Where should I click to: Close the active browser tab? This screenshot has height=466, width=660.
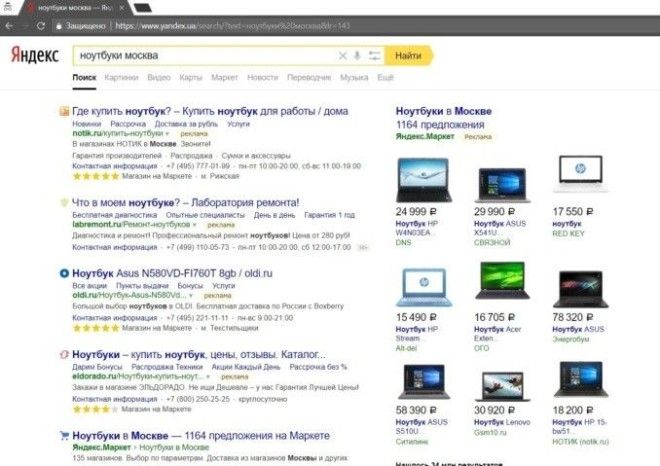pyautogui.click(x=122, y=7)
